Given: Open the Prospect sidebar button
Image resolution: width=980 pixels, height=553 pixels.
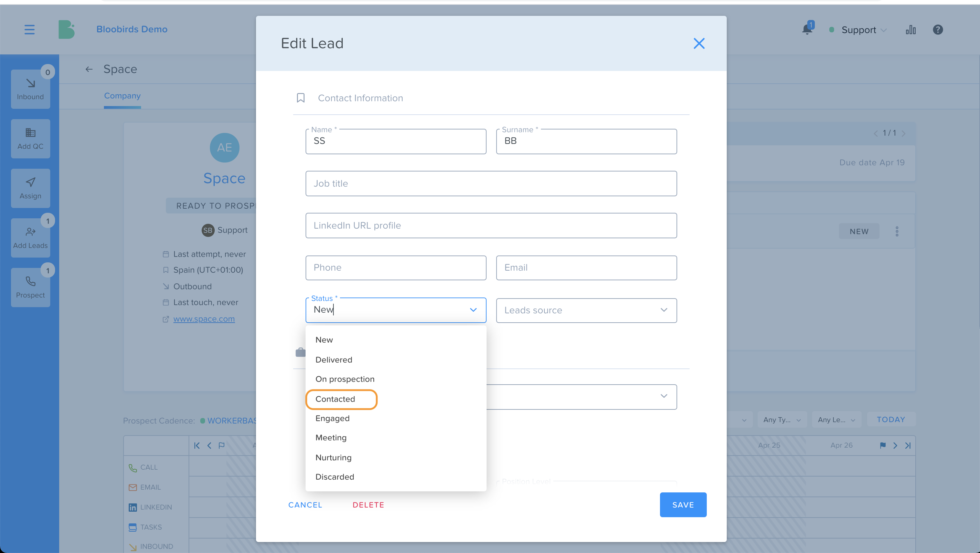Looking at the screenshot, I should click(30, 288).
